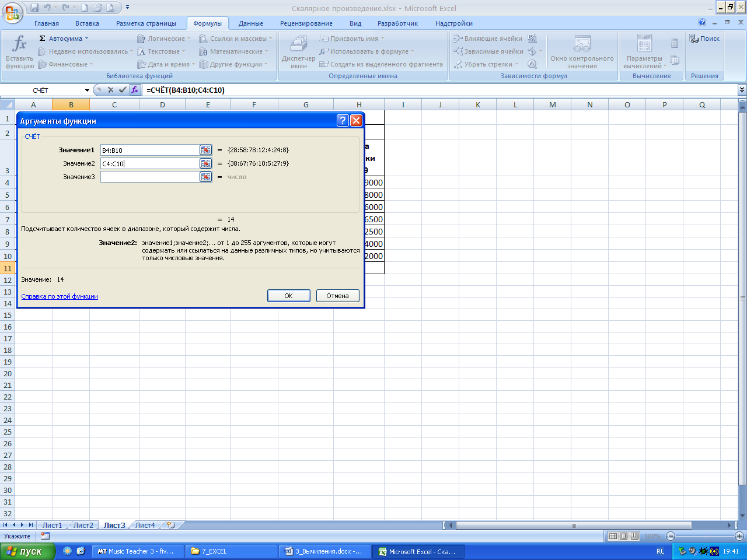Viewport: 747px width, 560px height.
Task: Click Trace Precedents
Action: 488,38
